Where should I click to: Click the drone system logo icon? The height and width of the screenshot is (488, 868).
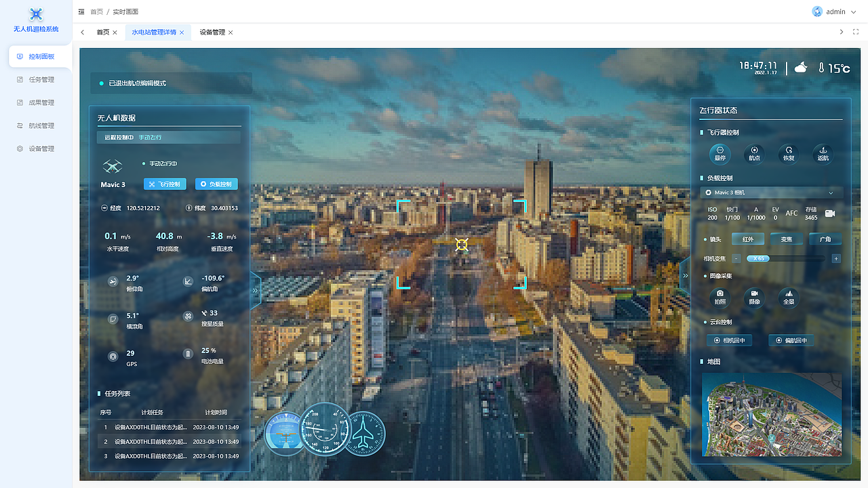[x=36, y=14]
